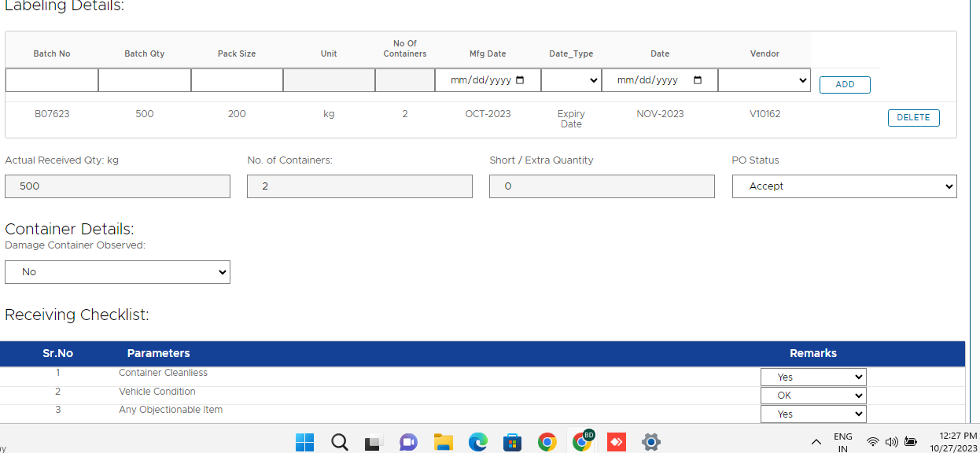This screenshot has width=980, height=453.
Task: Open the Vendor dropdown in the entry row
Action: [x=764, y=80]
